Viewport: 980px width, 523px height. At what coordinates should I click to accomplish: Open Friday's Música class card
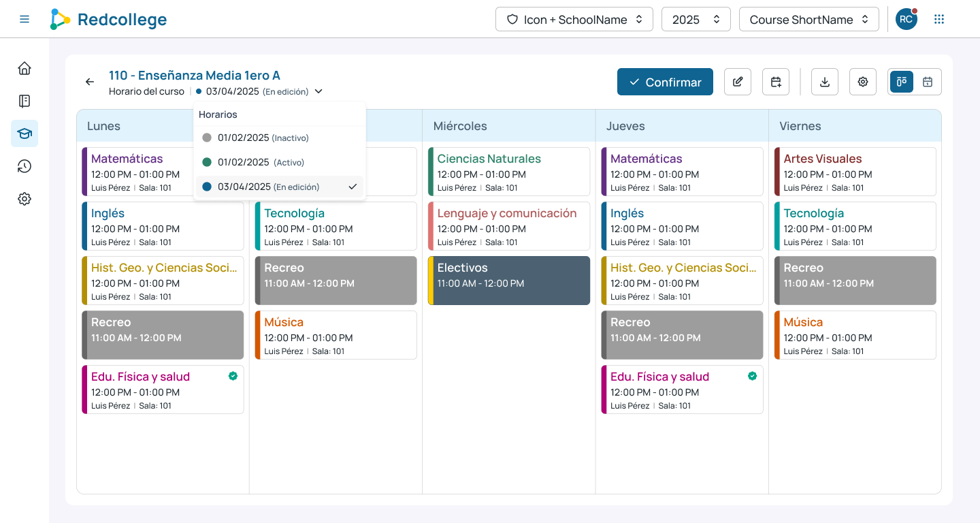855,335
